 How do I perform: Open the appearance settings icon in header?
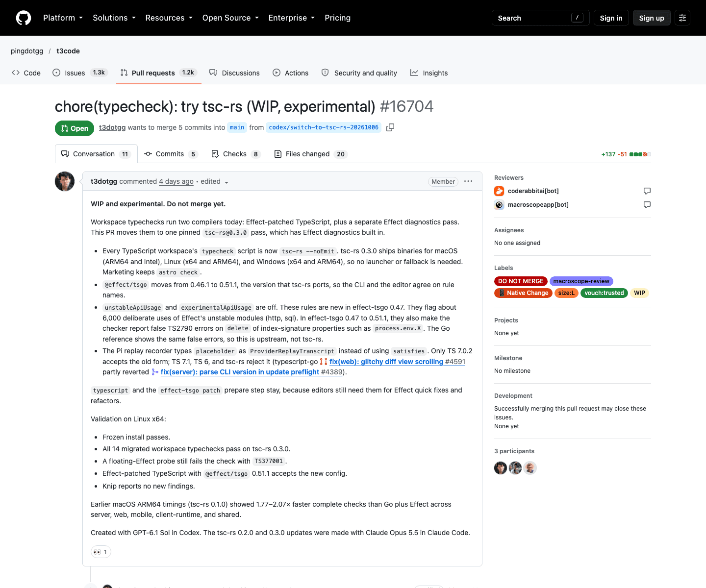click(x=682, y=18)
